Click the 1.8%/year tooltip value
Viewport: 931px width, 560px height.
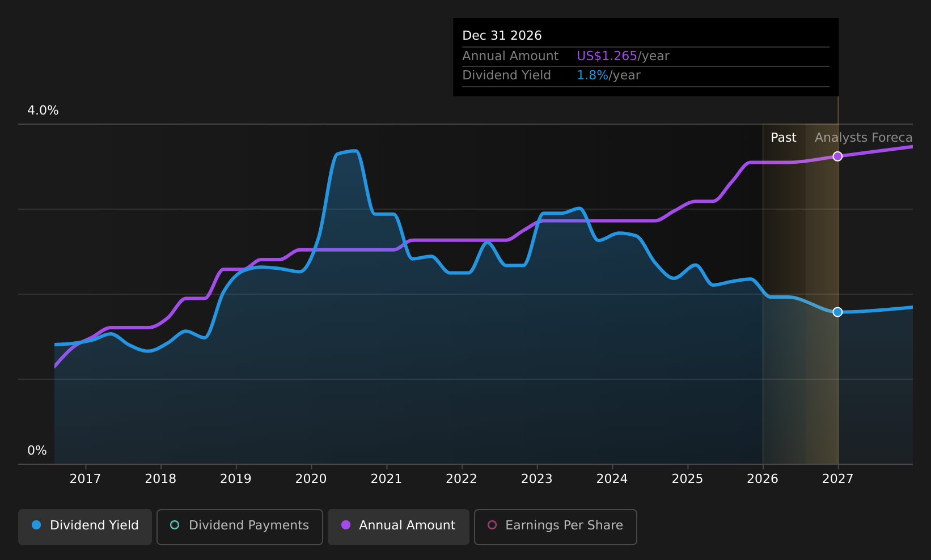click(x=608, y=75)
